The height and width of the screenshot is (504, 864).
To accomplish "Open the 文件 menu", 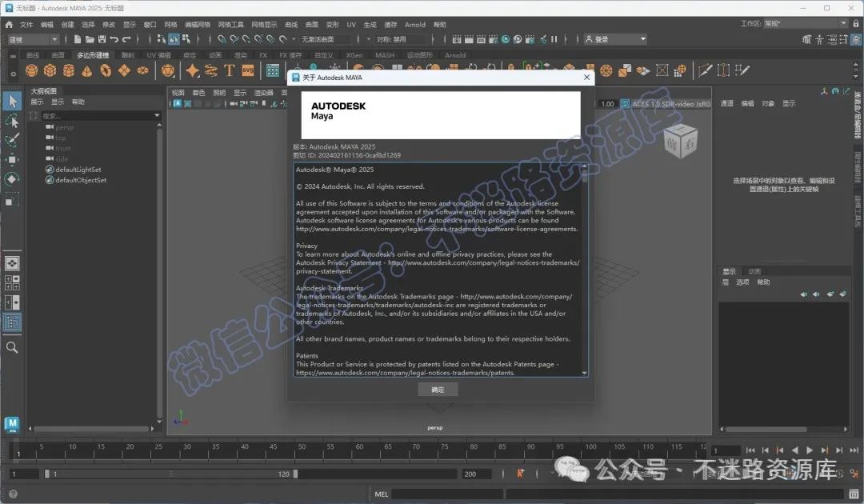I will (26, 24).
